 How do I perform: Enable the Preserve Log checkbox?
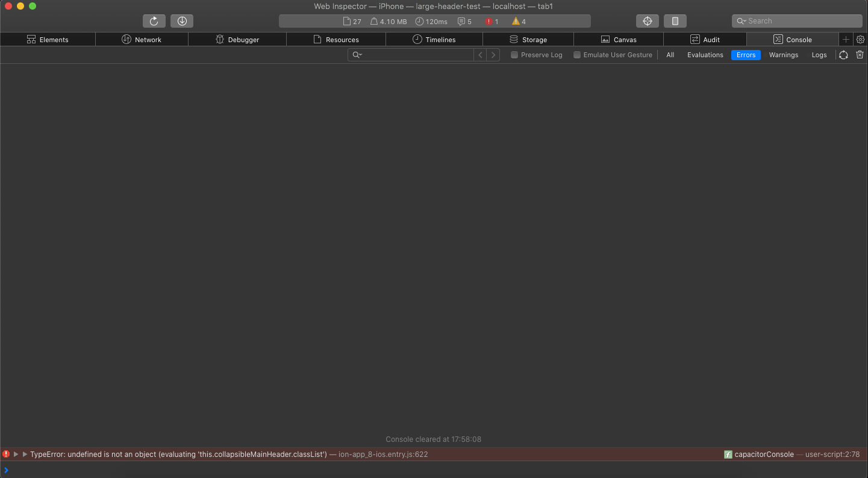[514, 54]
